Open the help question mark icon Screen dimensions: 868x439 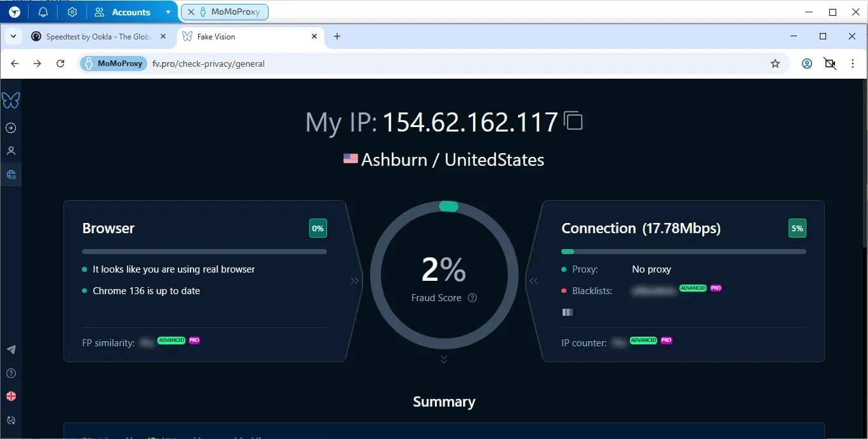11,373
